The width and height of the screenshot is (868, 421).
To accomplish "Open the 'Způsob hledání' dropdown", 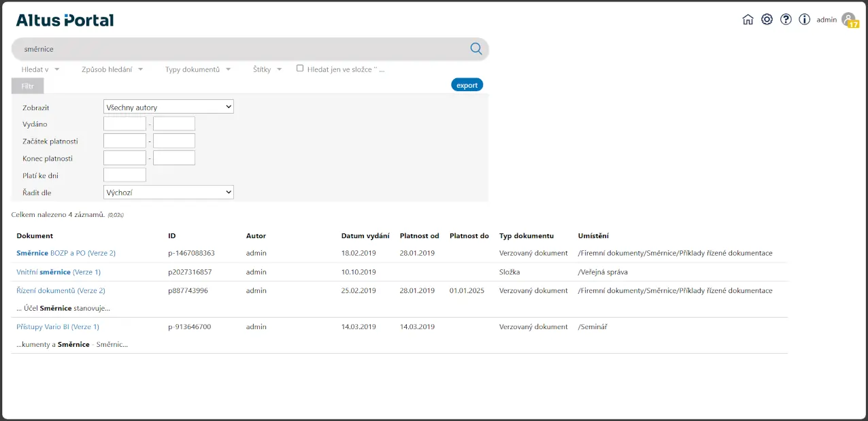I will click(112, 69).
